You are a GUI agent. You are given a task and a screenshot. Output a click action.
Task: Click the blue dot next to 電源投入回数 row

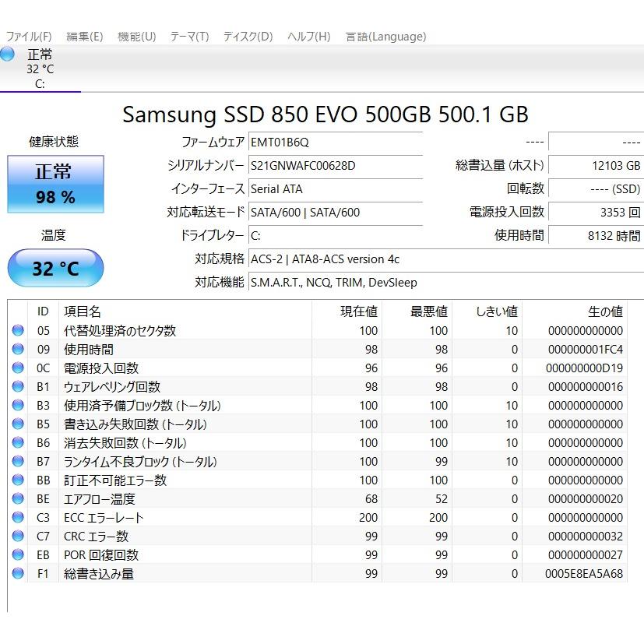(17, 368)
